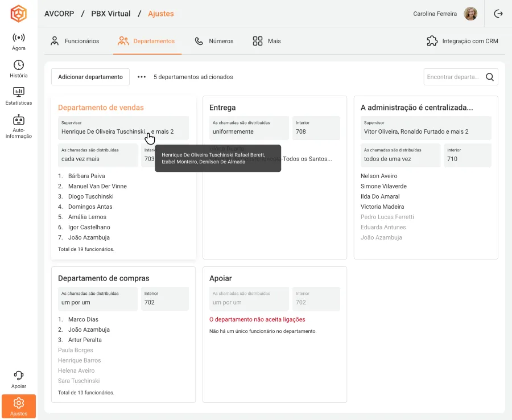Click the orange hexagon app logo
Image resolution: width=512 pixels, height=420 pixels.
tap(19, 14)
